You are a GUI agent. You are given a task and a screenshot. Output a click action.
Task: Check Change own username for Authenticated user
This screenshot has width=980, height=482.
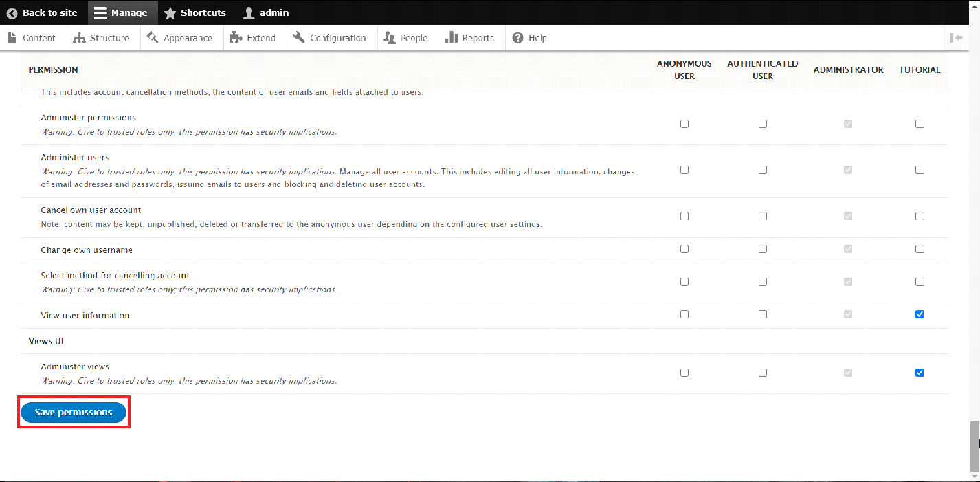point(763,249)
